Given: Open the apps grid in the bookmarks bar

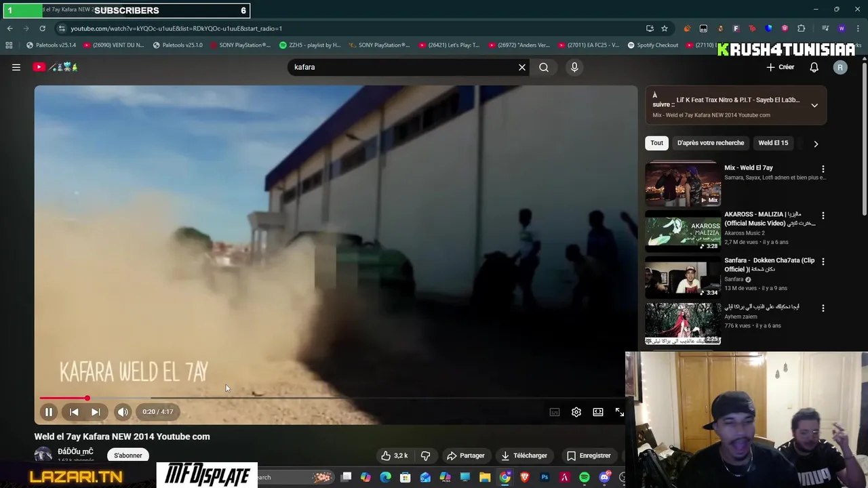Looking at the screenshot, I should tap(9, 45).
